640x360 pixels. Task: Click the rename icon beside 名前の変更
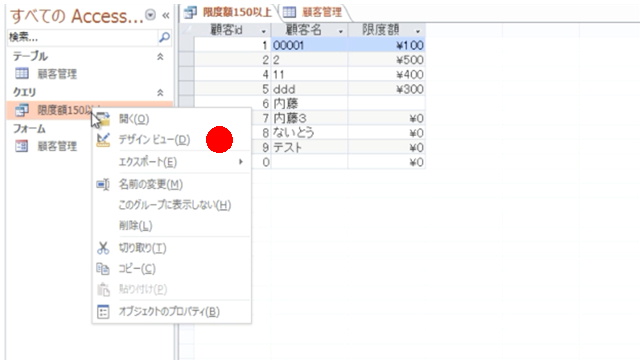tap(103, 184)
